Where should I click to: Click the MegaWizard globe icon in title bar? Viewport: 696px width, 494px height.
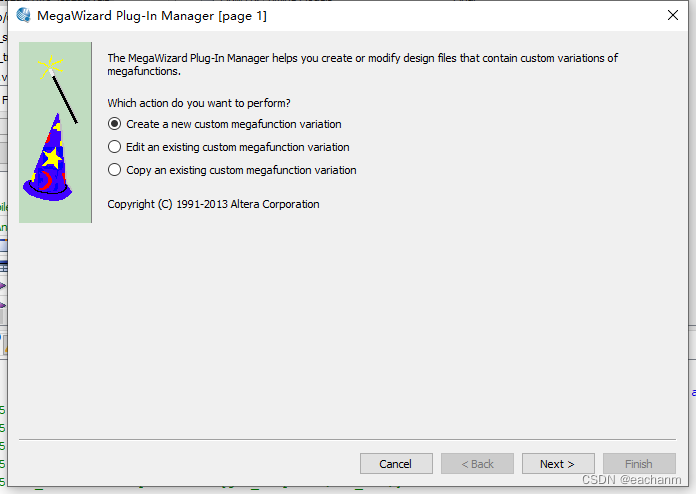[x=24, y=16]
